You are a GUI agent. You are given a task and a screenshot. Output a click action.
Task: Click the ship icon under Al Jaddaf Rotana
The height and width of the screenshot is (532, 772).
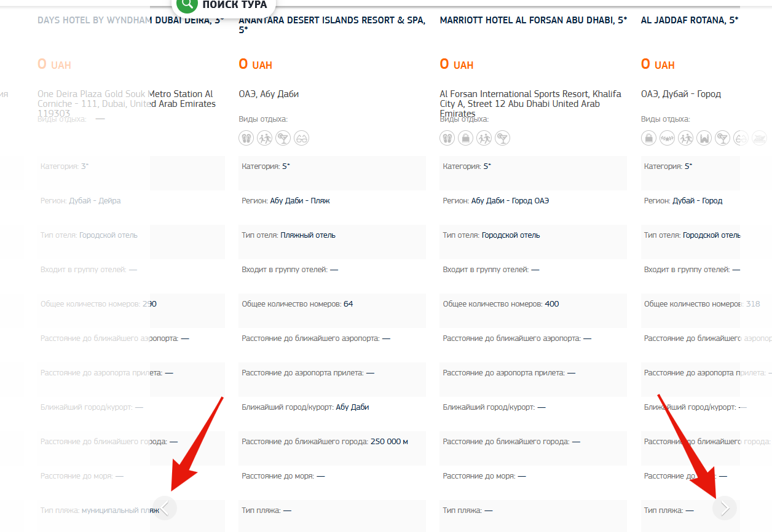[759, 138]
